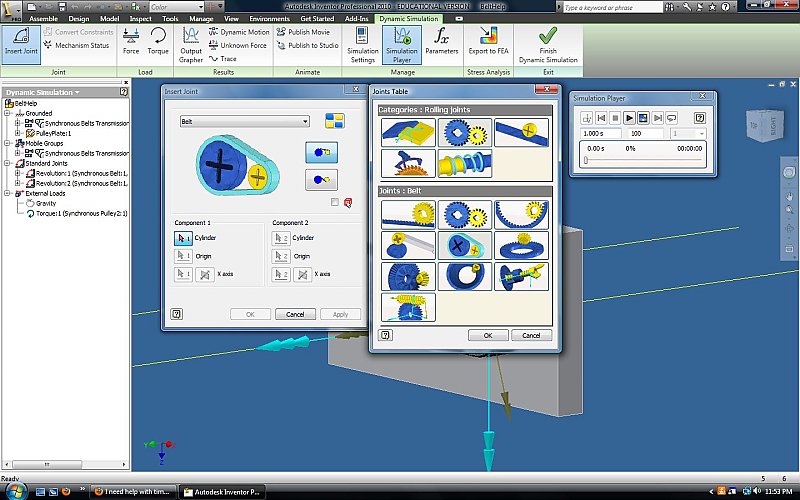The width and height of the screenshot is (800, 500).
Task: Jump to end of simulation
Action: (x=658, y=118)
